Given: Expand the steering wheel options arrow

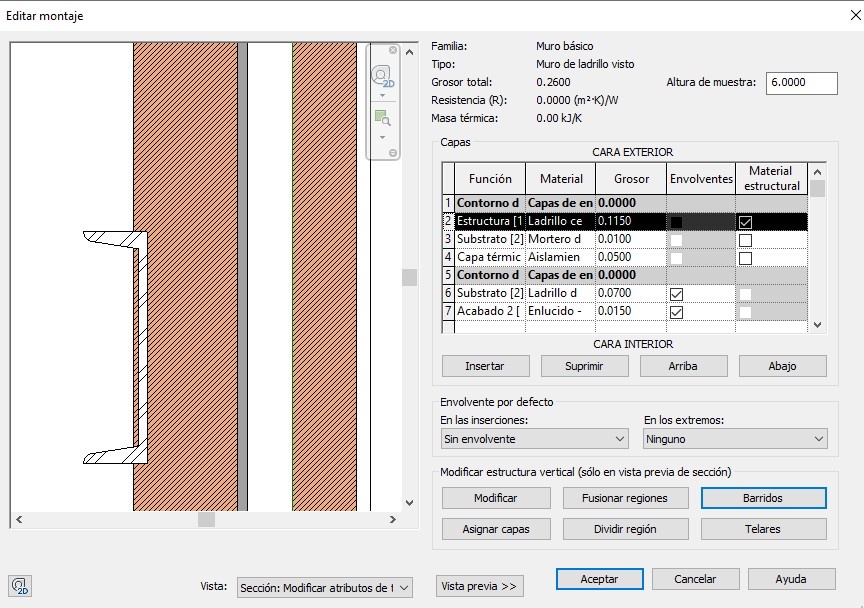Looking at the screenshot, I should click(382, 96).
